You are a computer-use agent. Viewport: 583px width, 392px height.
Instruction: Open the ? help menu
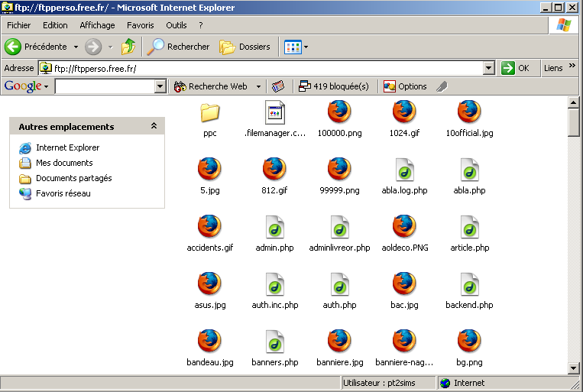201,25
